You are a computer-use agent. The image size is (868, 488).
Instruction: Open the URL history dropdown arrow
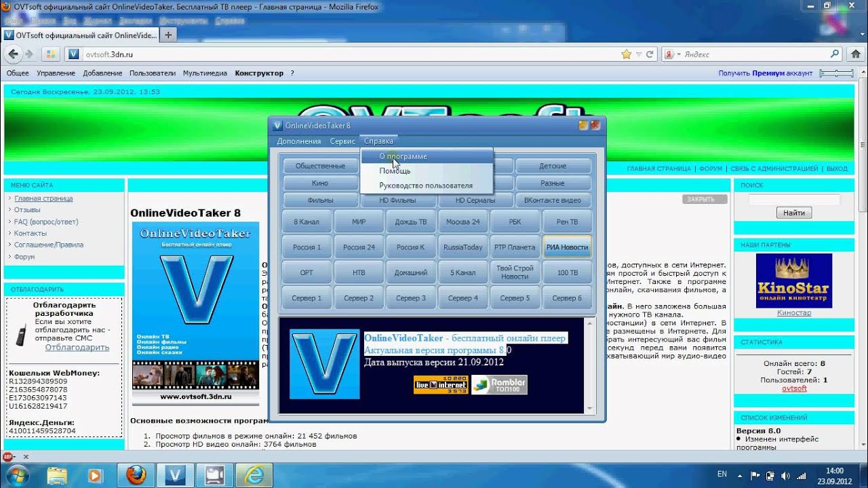point(639,54)
